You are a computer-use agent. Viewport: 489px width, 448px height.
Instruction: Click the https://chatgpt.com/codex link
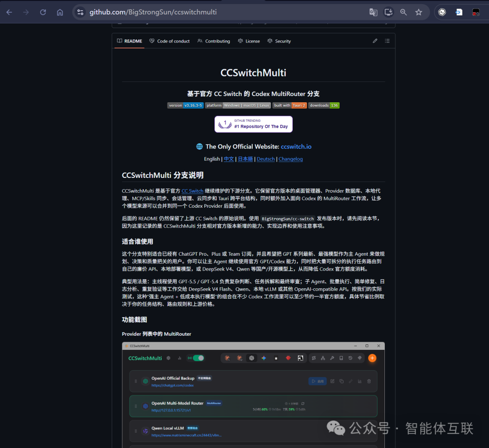[173, 386]
